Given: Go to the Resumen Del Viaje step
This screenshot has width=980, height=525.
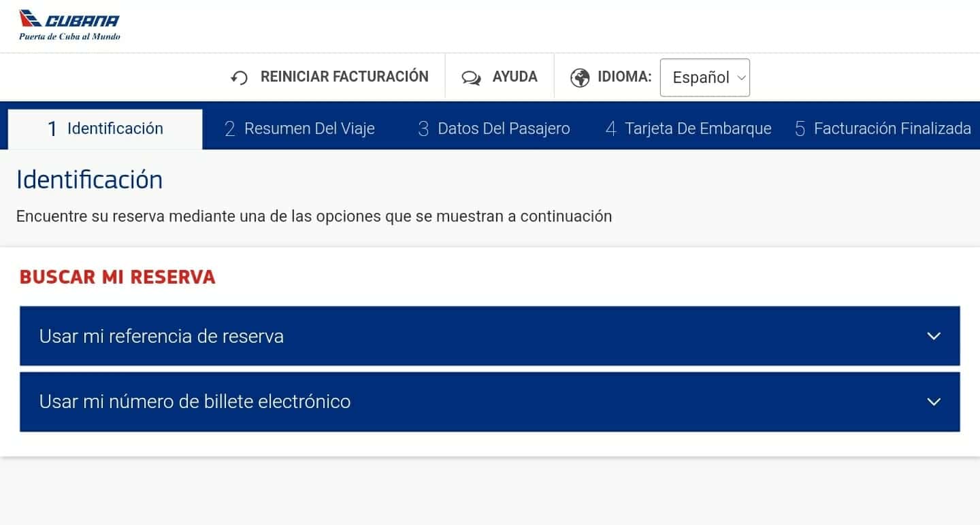Looking at the screenshot, I should (x=299, y=129).
